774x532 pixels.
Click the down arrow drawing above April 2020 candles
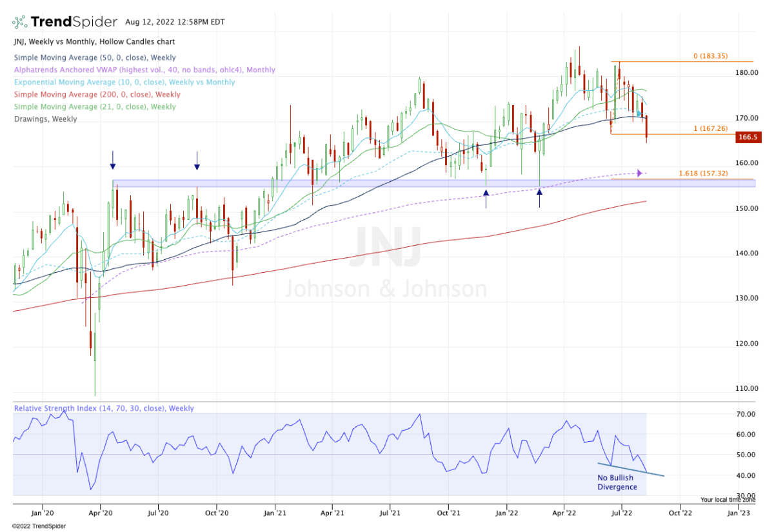coord(113,160)
